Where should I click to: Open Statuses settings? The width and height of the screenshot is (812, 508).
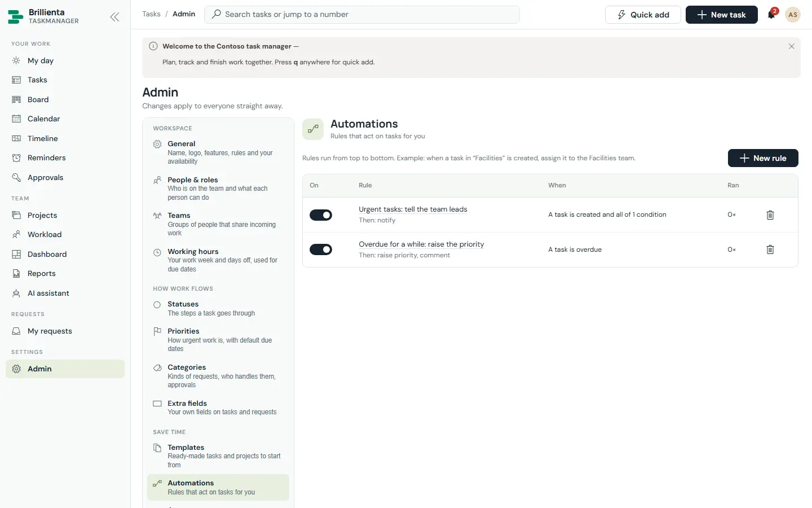coord(218,308)
